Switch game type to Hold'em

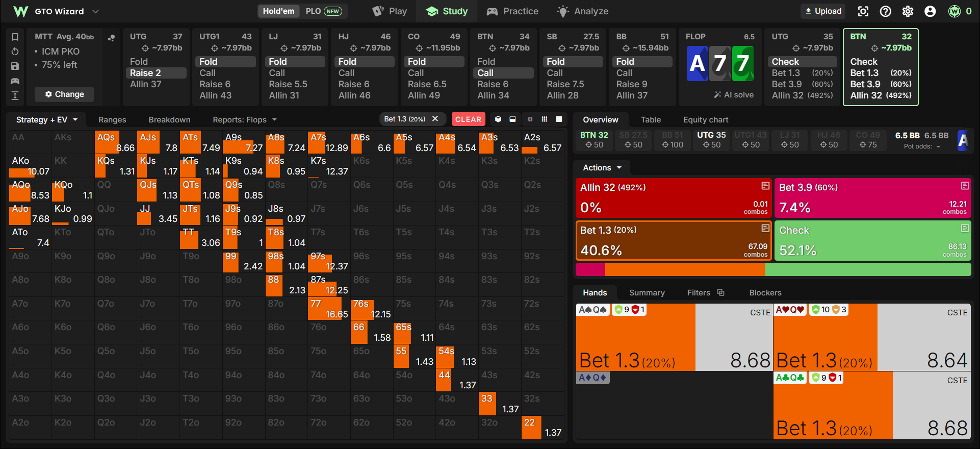[x=278, y=11]
